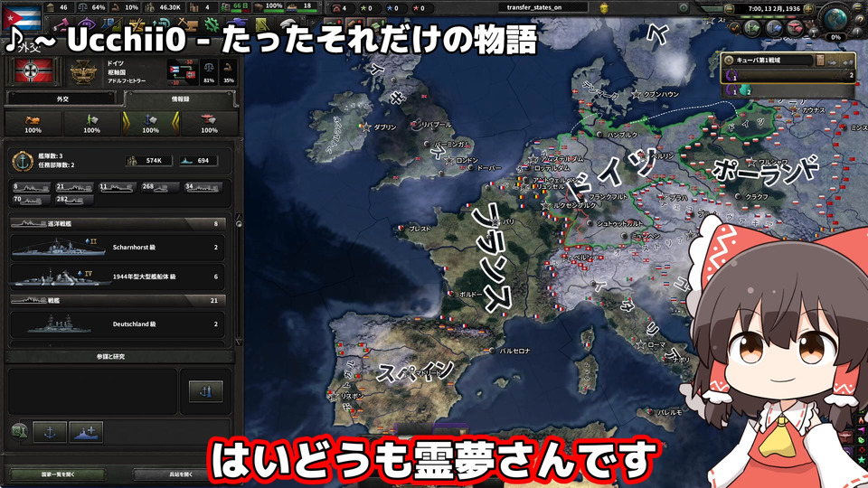Select the キューバ第1戦域 theater header
The image size is (868, 488).
(x=768, y=61)
